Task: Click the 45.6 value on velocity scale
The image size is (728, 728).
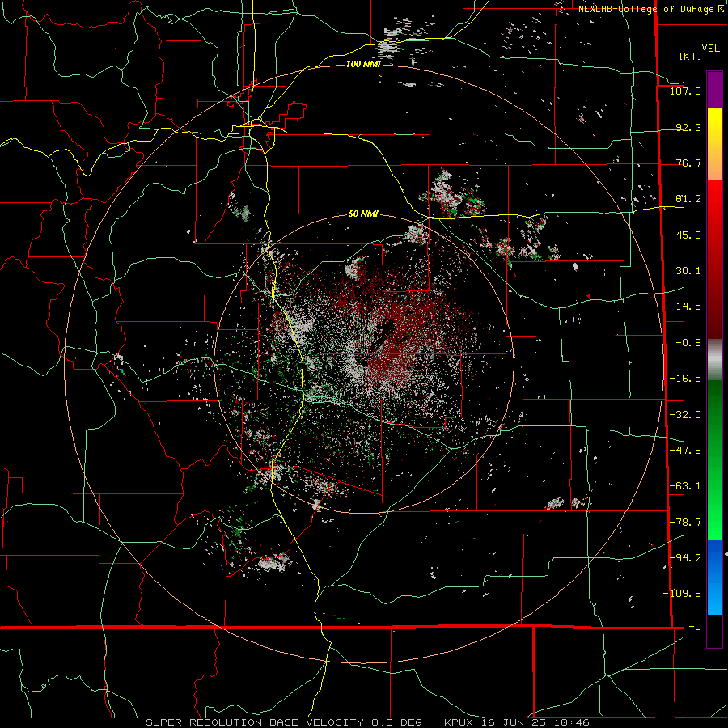Action: click(x=688, y=235)
